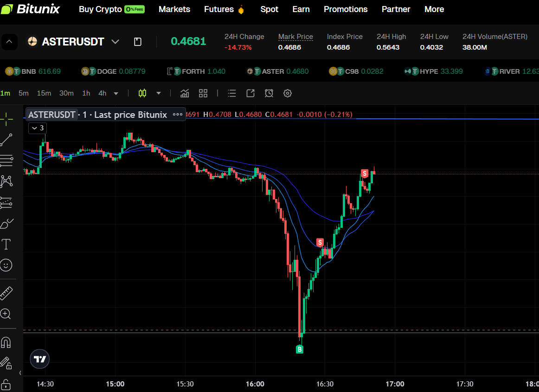
Task: Open the Promotions menu
Action: click(x=346, y=9)
